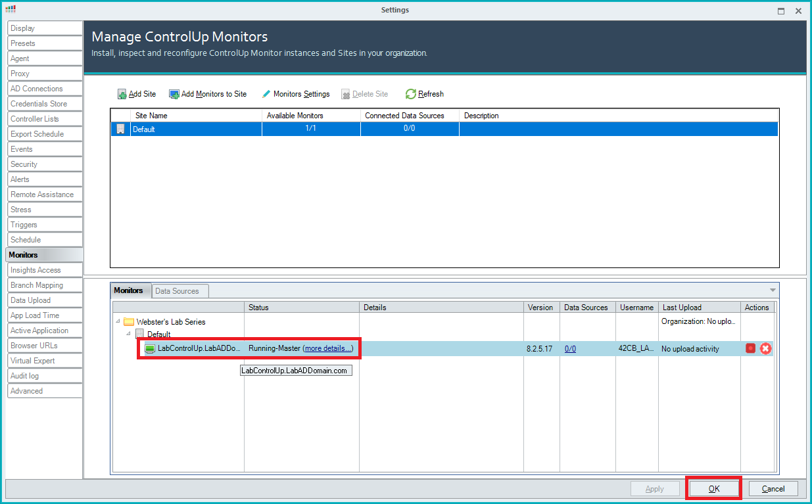Image resolution: width=812 pixels, height=504 pixels.
Task: Collapse the Webster's Lab Series tree node
Action: [118, 322]
